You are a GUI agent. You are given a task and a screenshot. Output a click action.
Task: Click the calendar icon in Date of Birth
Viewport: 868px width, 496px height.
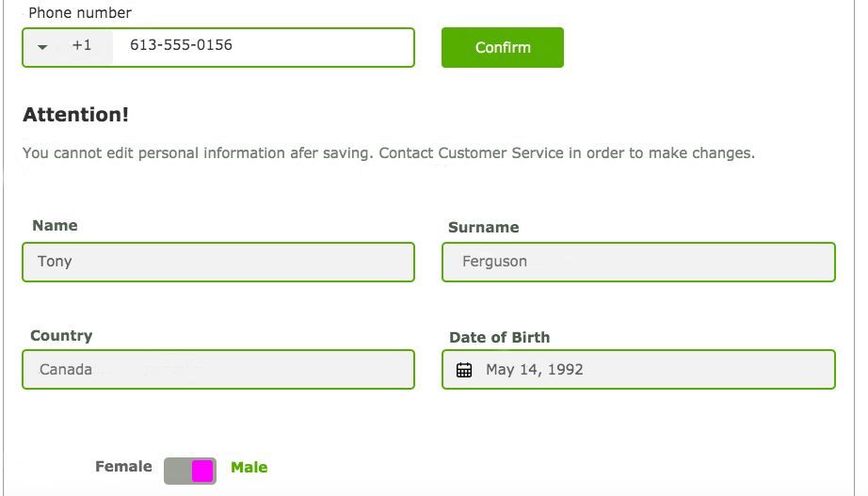464,370
